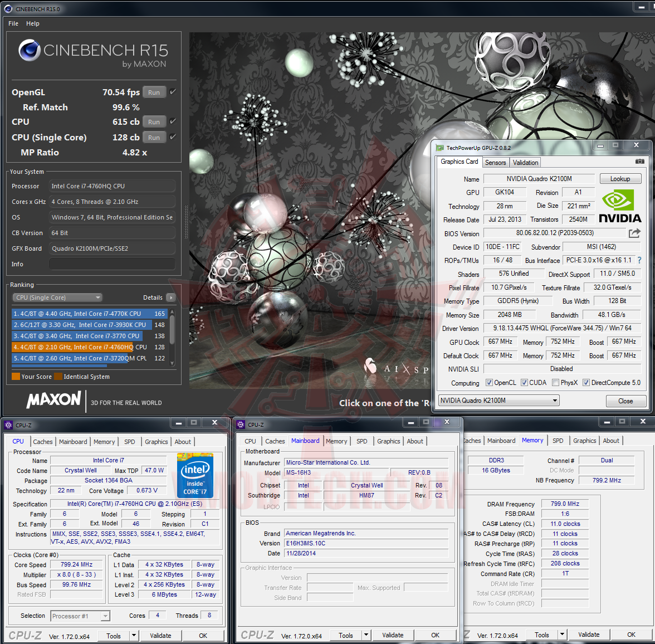The width and height of the screenshot is (655, 644).
Task: Click the Driver Version field in GPU-Z
Action: point(563,328)
